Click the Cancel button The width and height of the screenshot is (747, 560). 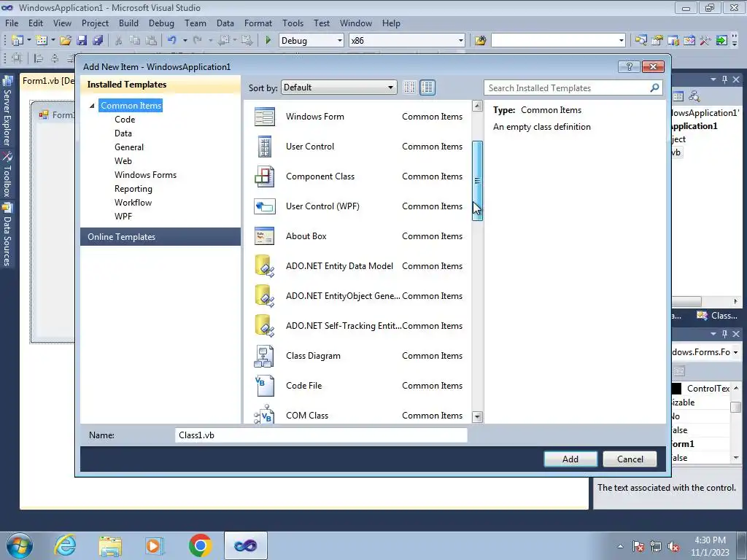pos(630,459)
